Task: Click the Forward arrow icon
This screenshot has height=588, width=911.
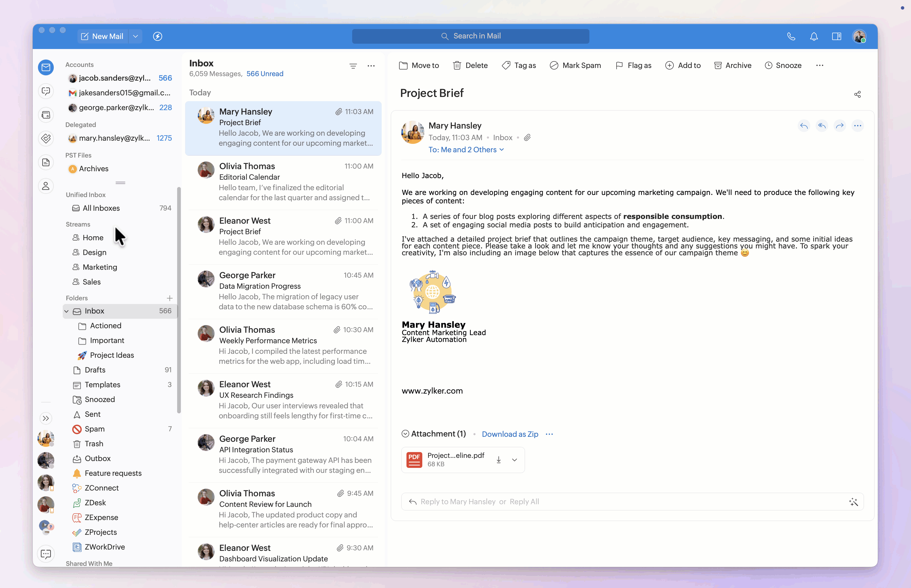Action: point(840,126)
